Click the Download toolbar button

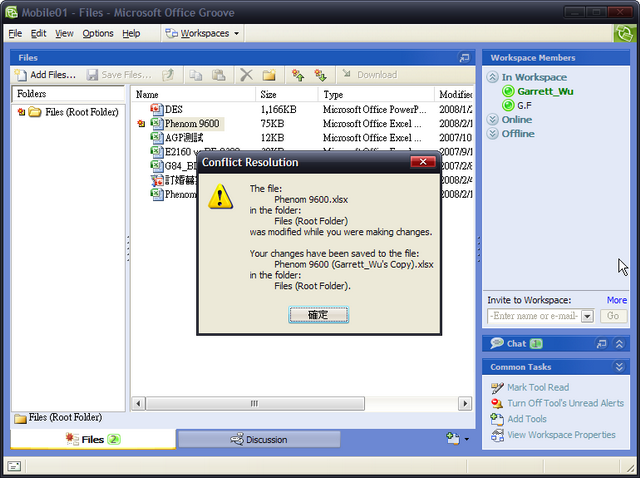click(x=370, y=75)
